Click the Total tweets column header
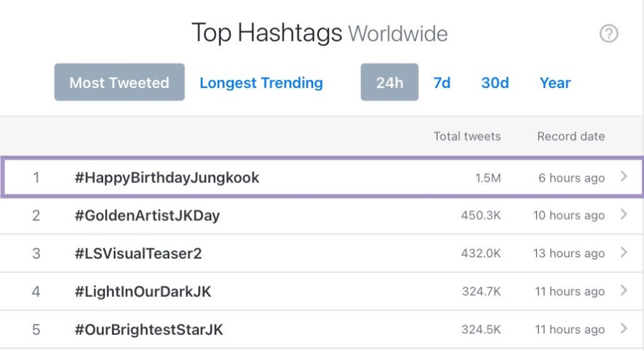 click(467, 136)
